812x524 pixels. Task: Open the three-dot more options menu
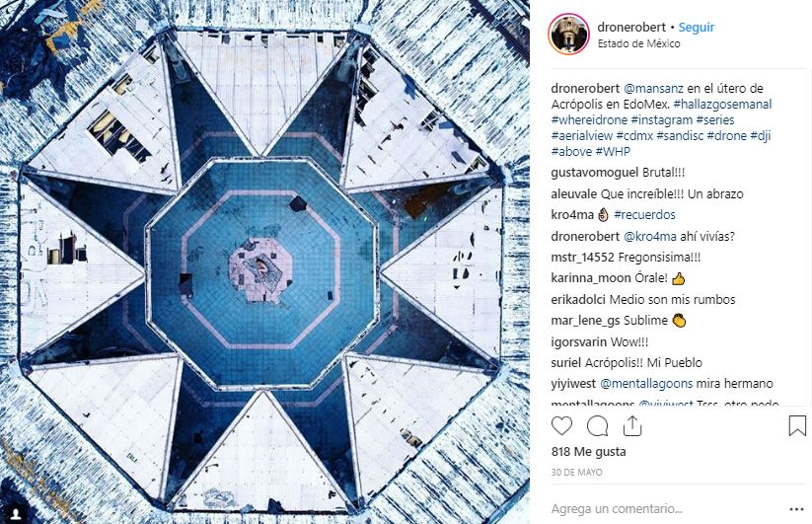pyautogui.click(x=796, y=509)
